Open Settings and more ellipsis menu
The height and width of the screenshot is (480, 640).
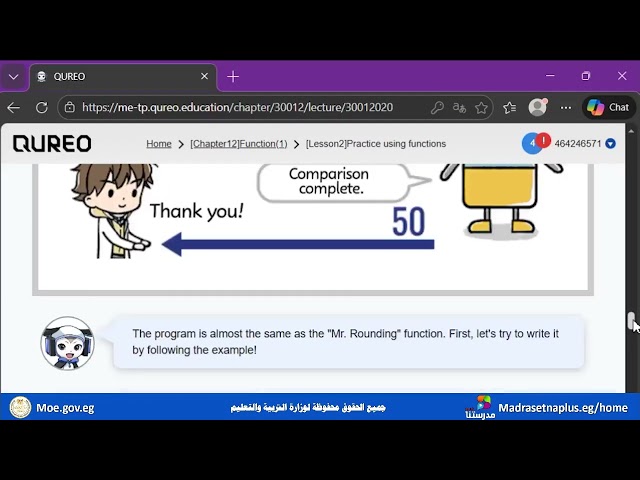[x=566, y=108]
